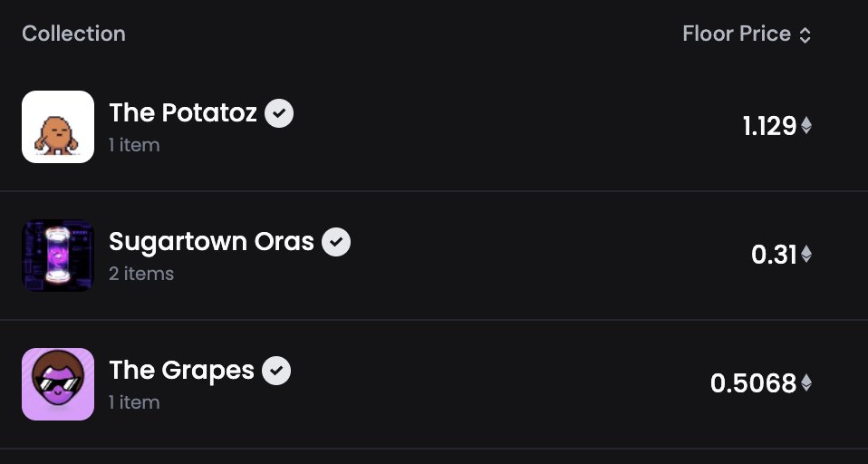Click the '2 items' count under Sugartown Oras
868x464 pixels.
click(141, 274)
